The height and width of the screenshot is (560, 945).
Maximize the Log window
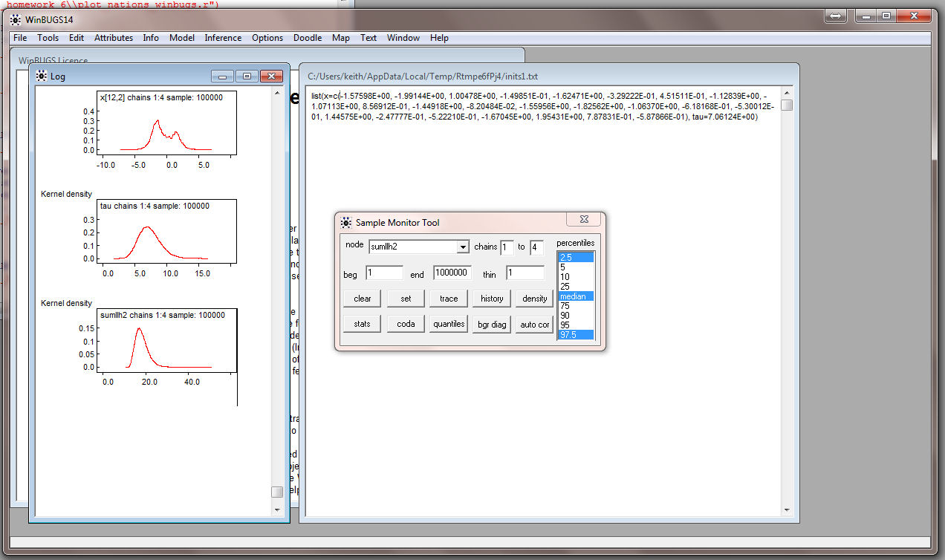point(247,76)
